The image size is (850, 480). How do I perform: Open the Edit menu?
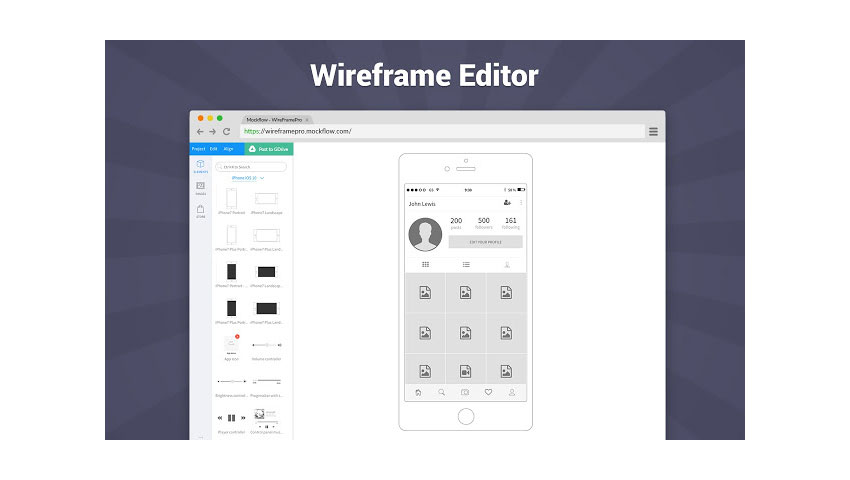213,148
